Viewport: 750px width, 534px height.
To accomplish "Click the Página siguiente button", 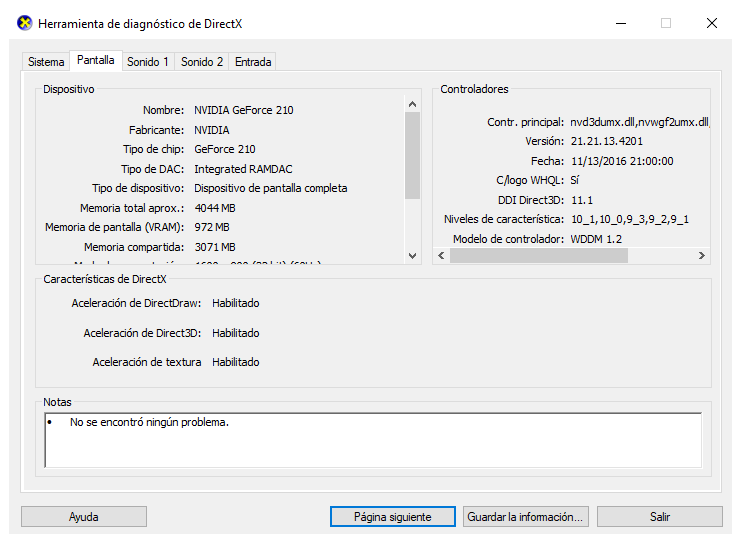I will tap(393, 517).
